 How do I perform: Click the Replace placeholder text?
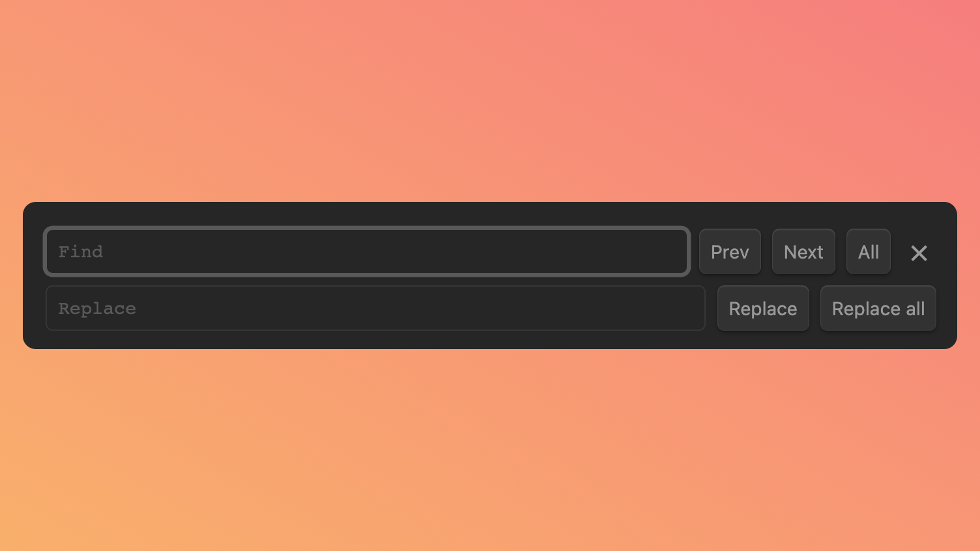97,309
